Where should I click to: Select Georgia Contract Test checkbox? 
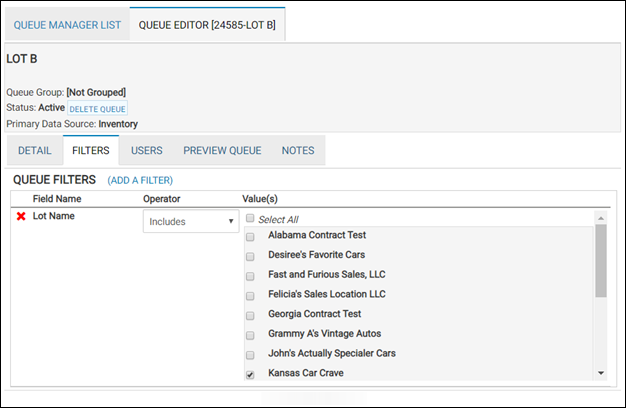[x=250, y=315]
